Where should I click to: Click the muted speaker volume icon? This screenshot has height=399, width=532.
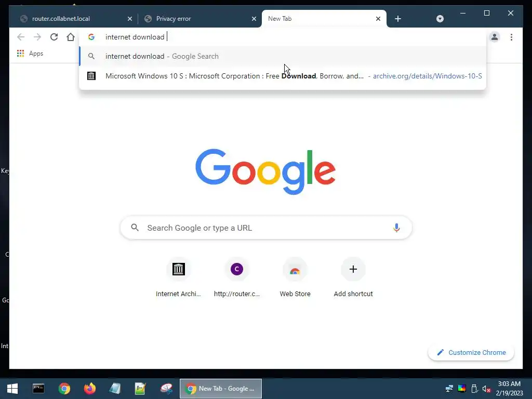coord(486,389)
